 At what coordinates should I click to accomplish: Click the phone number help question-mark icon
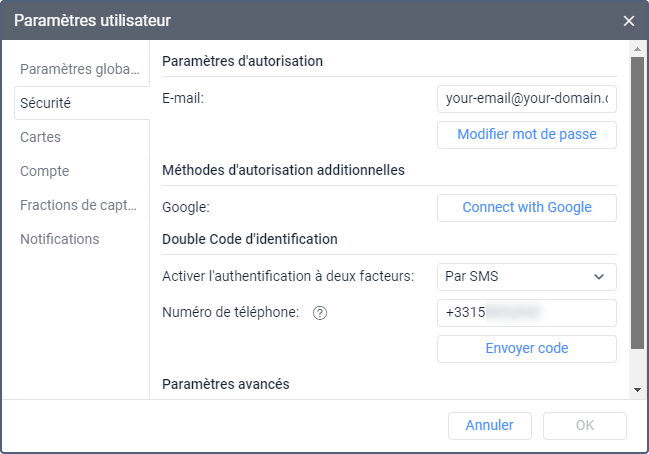pyautogui.click(x=321, y=313)
